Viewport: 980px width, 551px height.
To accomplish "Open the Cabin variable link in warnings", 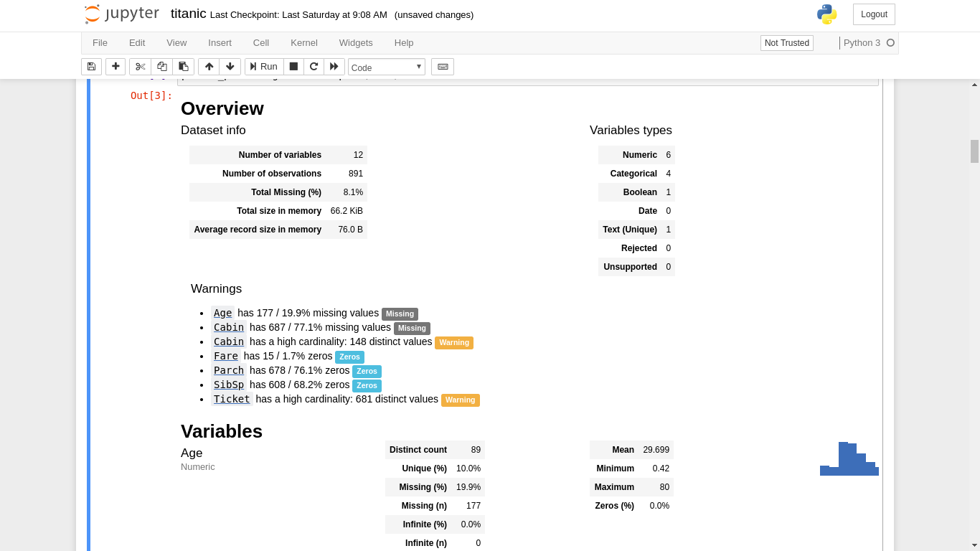I will pyautogui.click(x=228, y=327).
